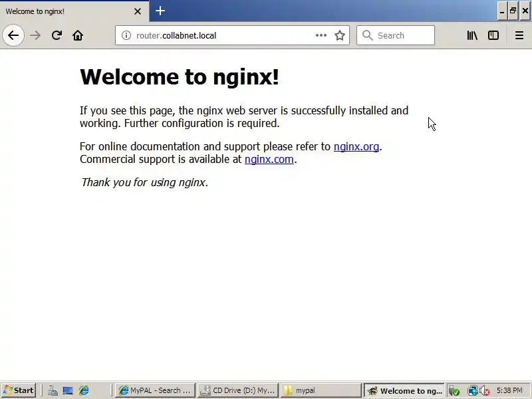Open the page actions three-dot menu
This screenshot has height=399, width=532.
coord(321,35)
